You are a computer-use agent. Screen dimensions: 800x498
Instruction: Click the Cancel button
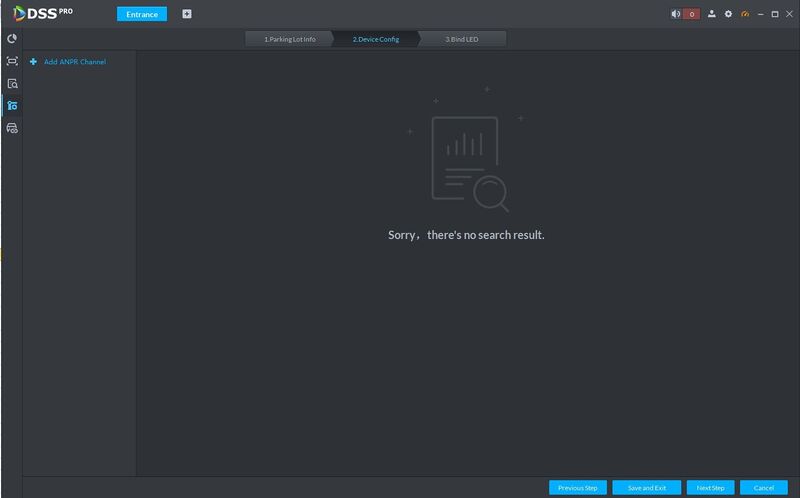tap(764, 488)
